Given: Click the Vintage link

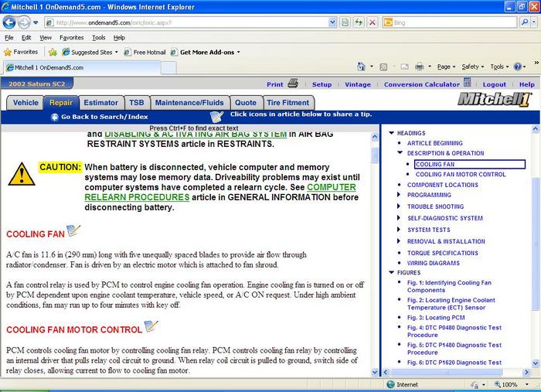Looking at the screenshot, I should click(x=358, y=84).
